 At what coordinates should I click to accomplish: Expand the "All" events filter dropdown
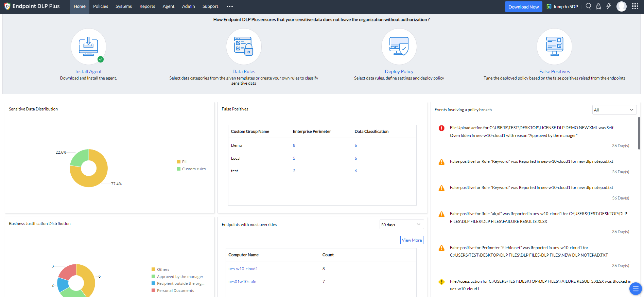(x=614, y=110)
